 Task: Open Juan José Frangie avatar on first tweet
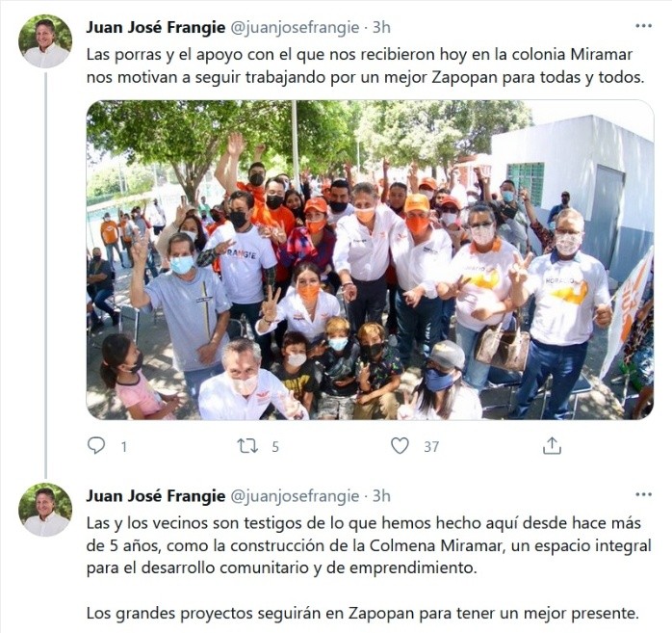[45, 41]
